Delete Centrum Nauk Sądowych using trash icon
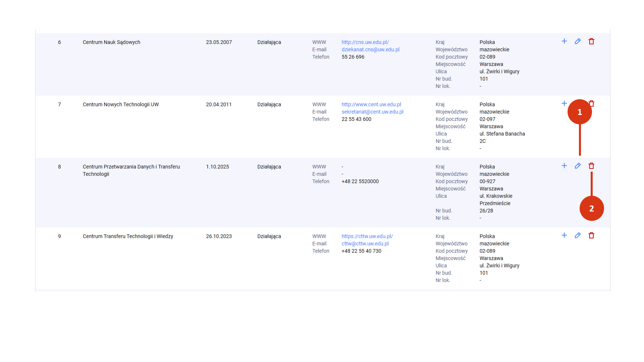 point(591,41)
